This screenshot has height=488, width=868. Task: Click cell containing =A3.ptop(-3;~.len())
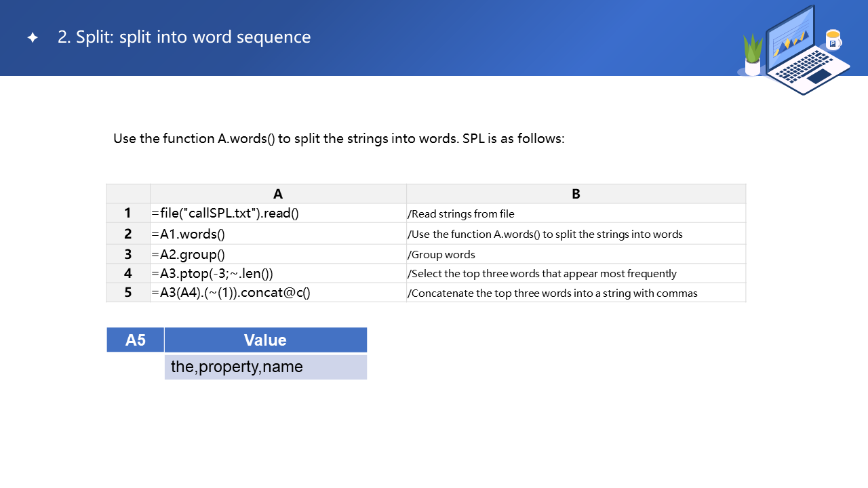212,273
